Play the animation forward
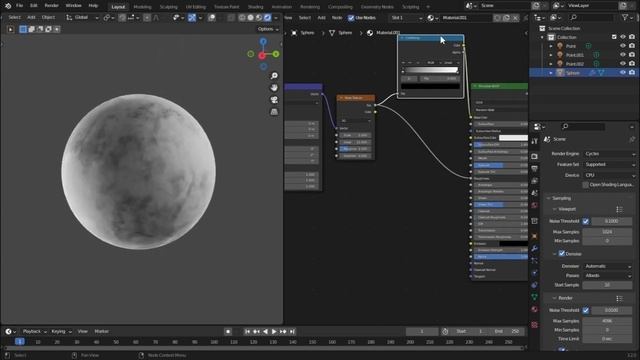Screen dimensions: 640x360 pyautogui.click(x=274, y=331)
